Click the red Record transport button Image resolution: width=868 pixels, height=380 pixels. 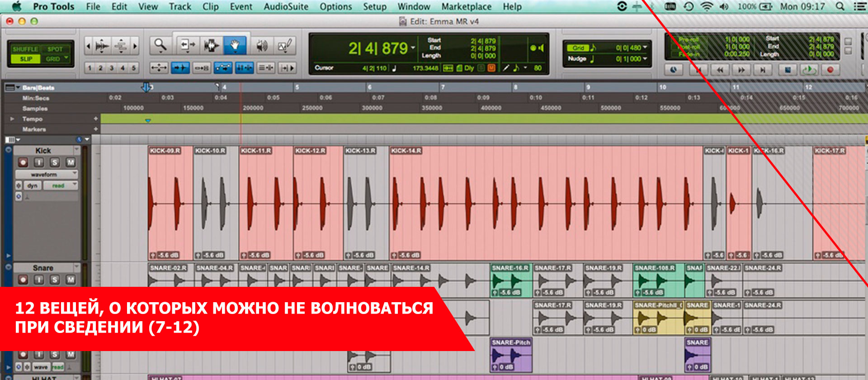tap(830, 70)
